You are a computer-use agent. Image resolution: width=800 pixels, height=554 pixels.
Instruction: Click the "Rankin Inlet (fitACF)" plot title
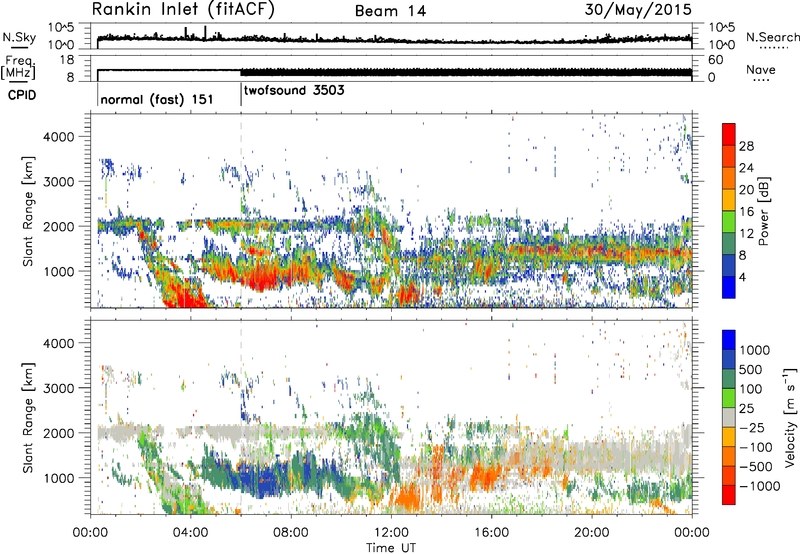[183, 9]
